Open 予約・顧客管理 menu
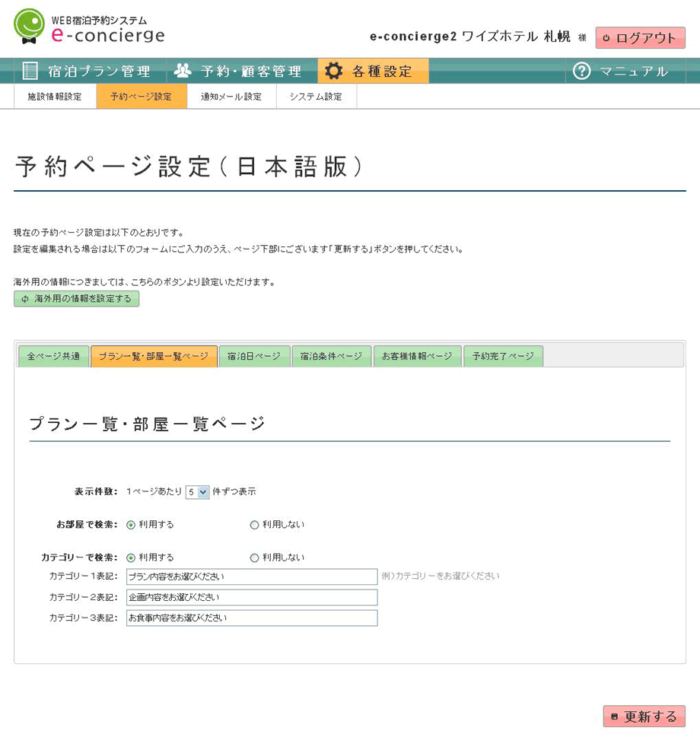The width and height of the screenshot is (700, 753). click(x=242, y=71)
